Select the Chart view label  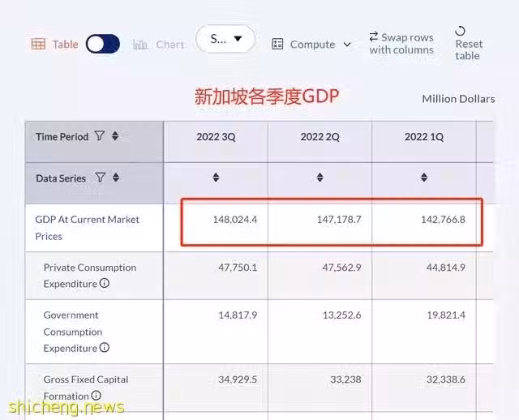(x=169, y=45)
